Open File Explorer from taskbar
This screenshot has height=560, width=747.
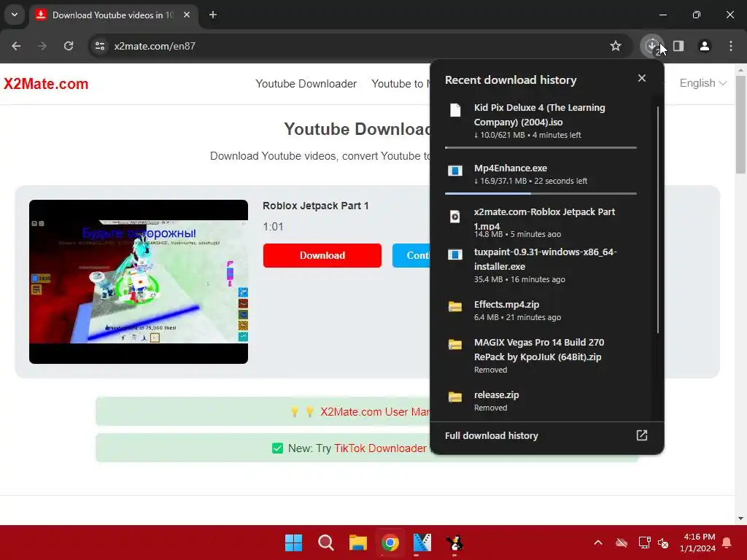tap(357, 542)
